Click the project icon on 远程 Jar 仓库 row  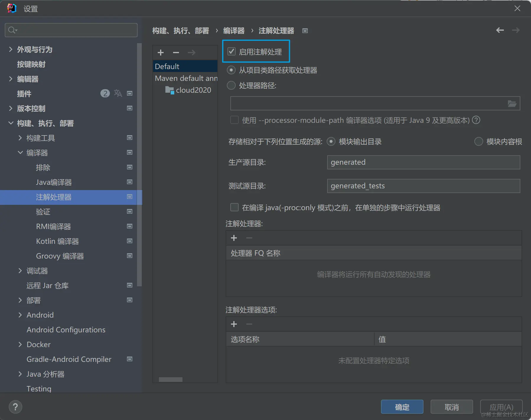(x=129, y=285)
